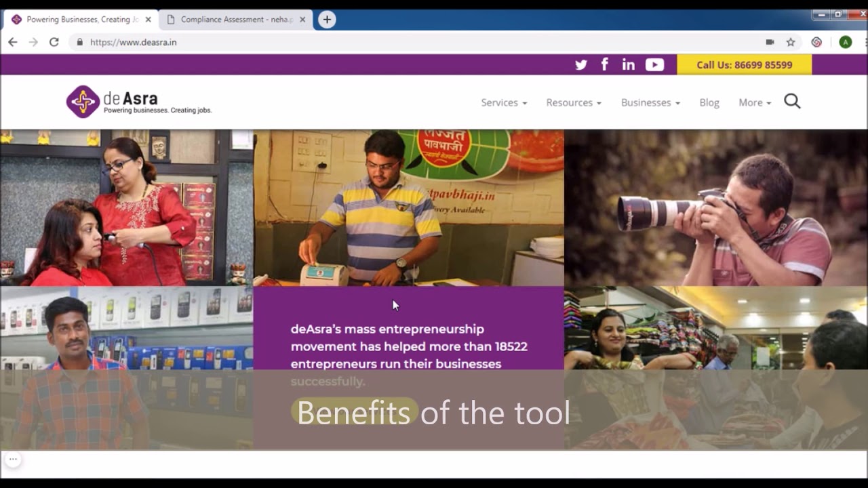This screenshot has width=868, height=488.
Task: Click the camera icon in address bar
Action: point(770,42)
